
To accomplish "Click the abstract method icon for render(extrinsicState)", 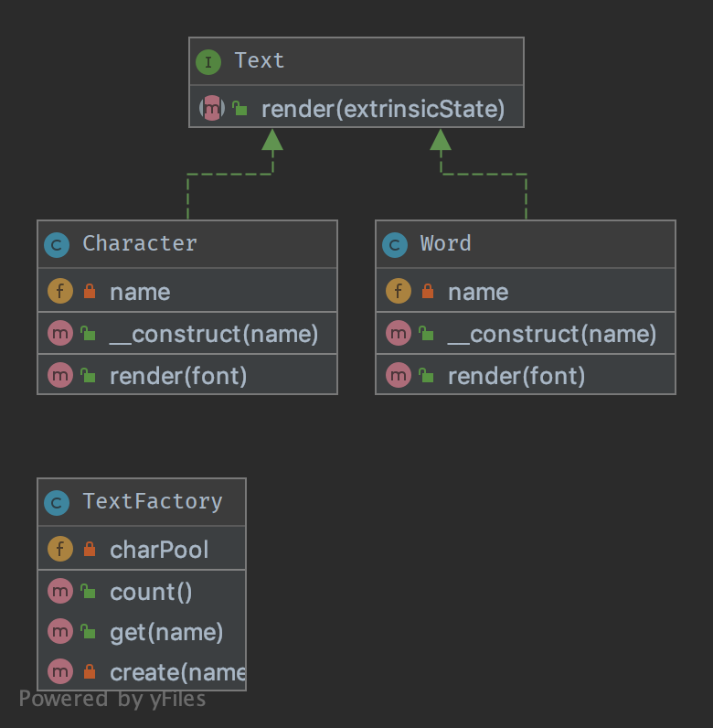I will tap(212, 108).
